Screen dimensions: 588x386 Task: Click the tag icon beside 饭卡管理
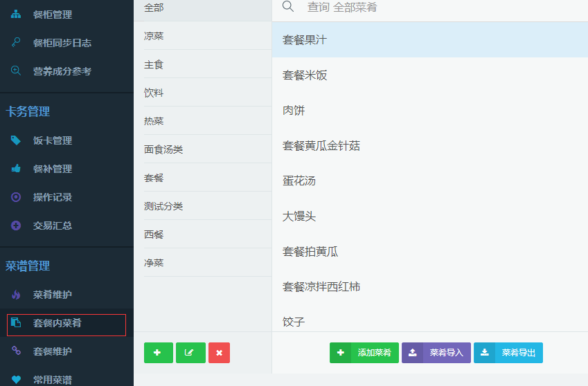point(16,140)
